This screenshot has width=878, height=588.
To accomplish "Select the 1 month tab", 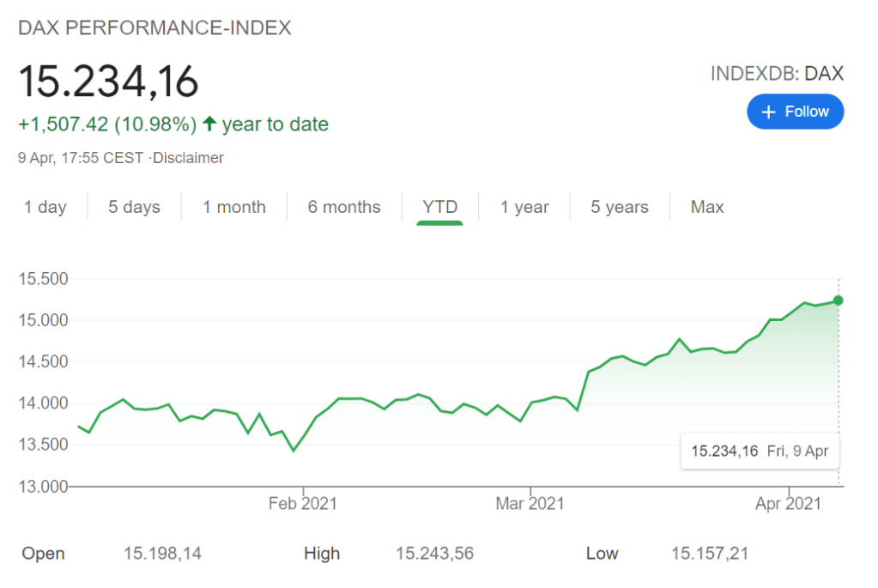I will [x=233, y=207].
